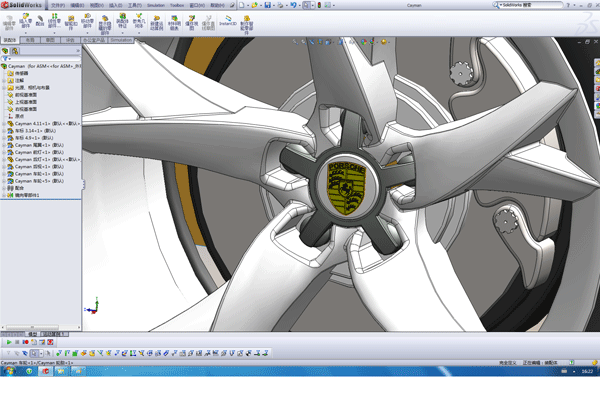Click the Record Macro red button
Screen dimensions: 600x400
(26, 342)
